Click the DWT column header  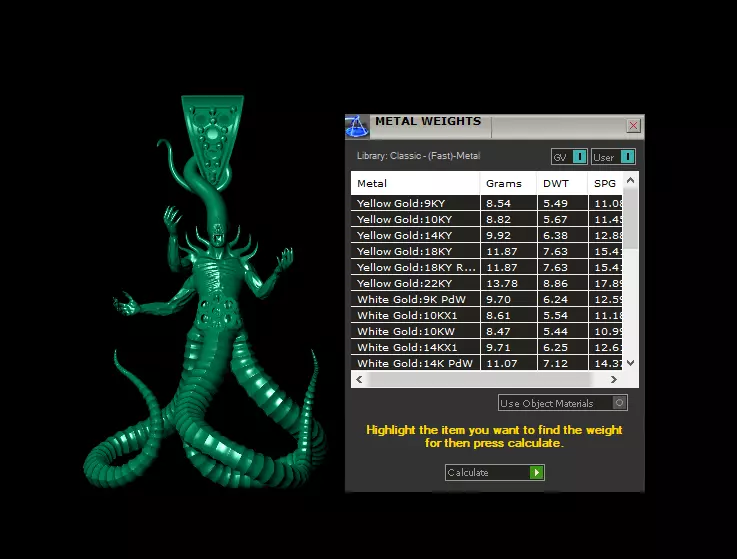pyautogui.click(x=562, y=183)
